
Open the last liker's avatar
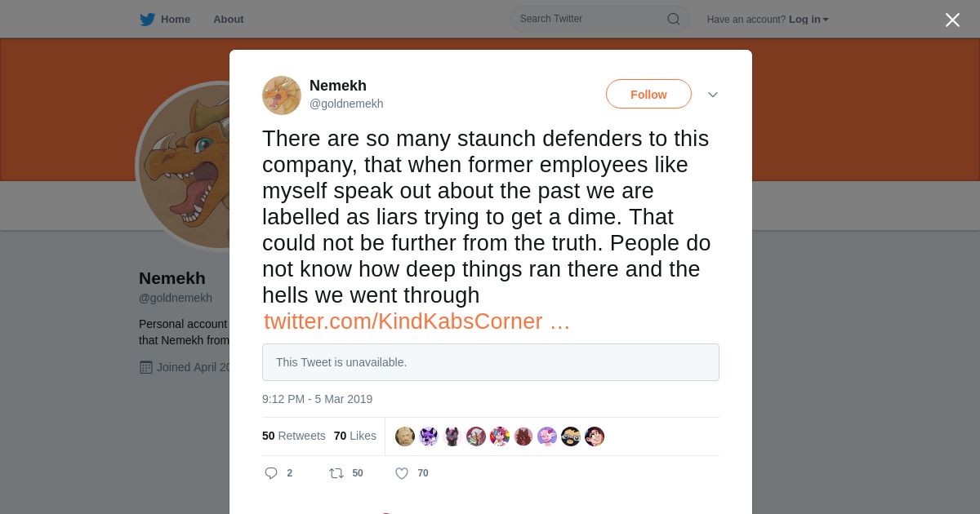coord(595,436)
